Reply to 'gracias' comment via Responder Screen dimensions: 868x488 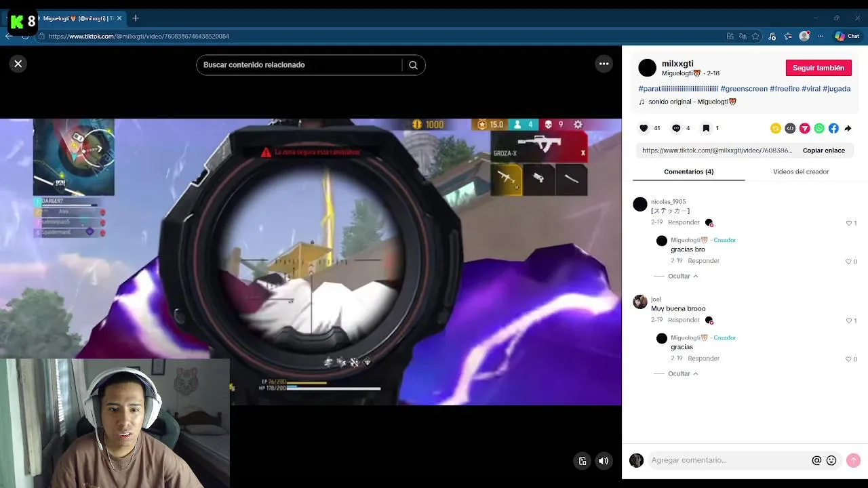click(703, 359)
